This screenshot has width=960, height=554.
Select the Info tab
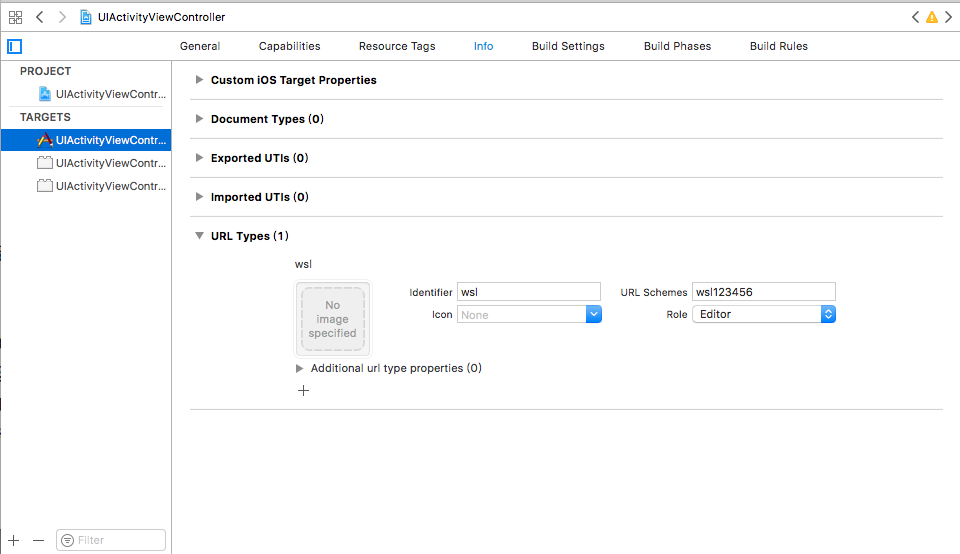[483, 47]
